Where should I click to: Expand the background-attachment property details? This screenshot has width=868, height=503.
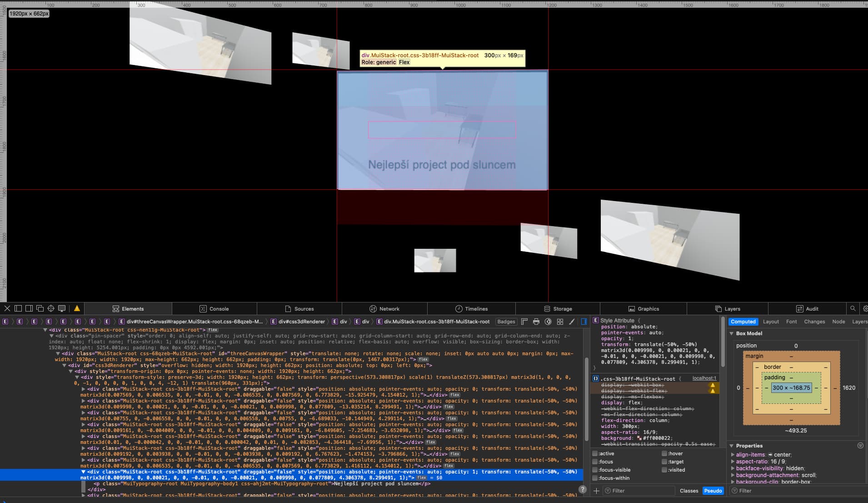click(733, 475)
